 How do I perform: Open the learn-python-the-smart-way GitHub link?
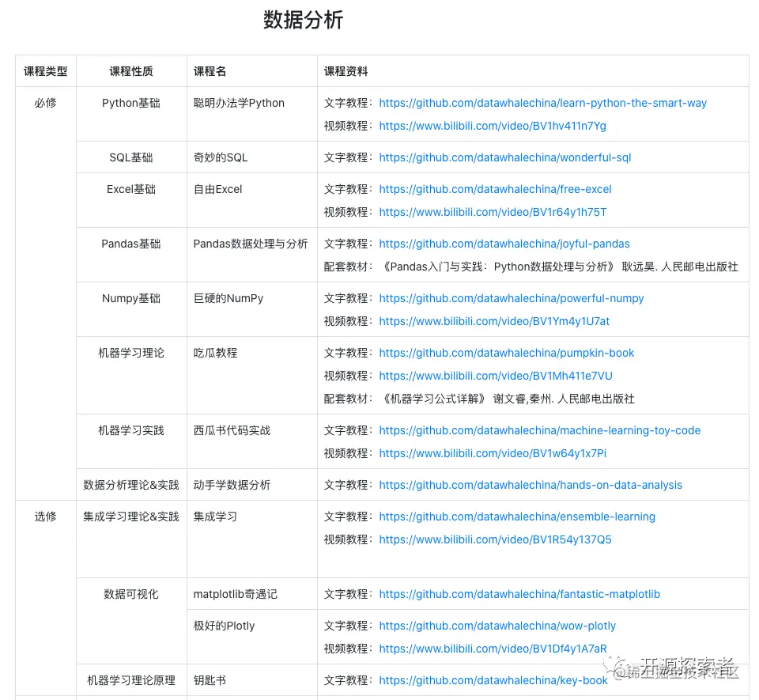(x=543, y=102)
